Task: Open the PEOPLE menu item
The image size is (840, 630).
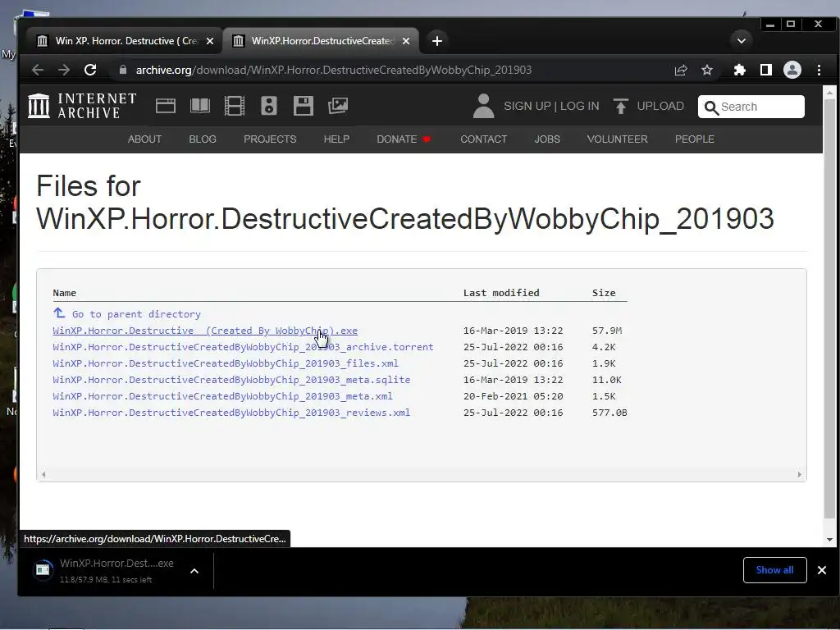Action: (x=694, y=139)
